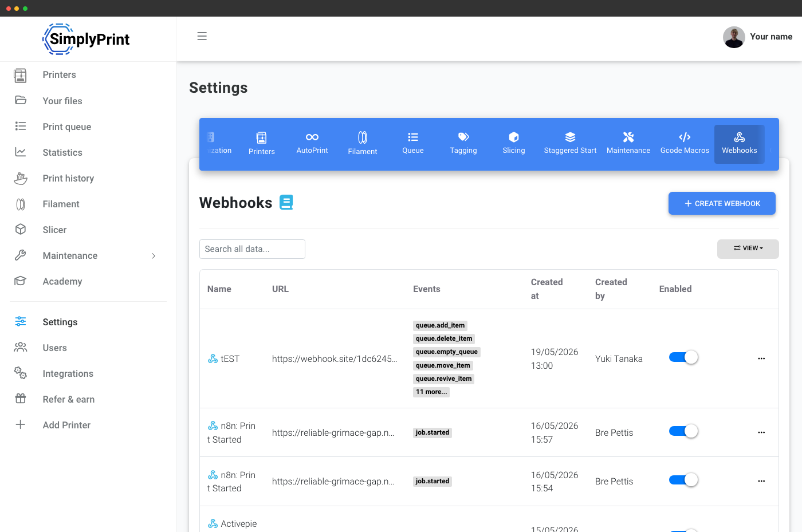Screen dimensions: 802x532
Task: Open the Academy graduation cap icon
Action: (x=21, y=281)
